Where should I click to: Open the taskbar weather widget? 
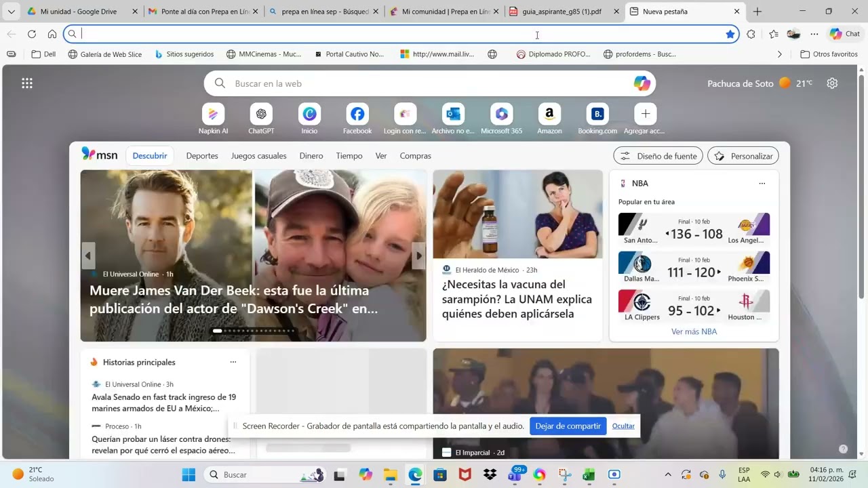tap(34, 474)
